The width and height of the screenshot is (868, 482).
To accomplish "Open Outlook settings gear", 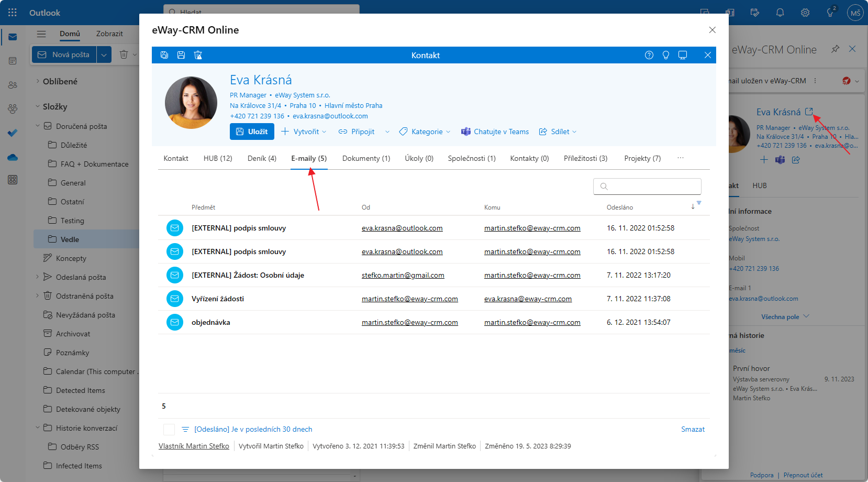I will [805, 13].
